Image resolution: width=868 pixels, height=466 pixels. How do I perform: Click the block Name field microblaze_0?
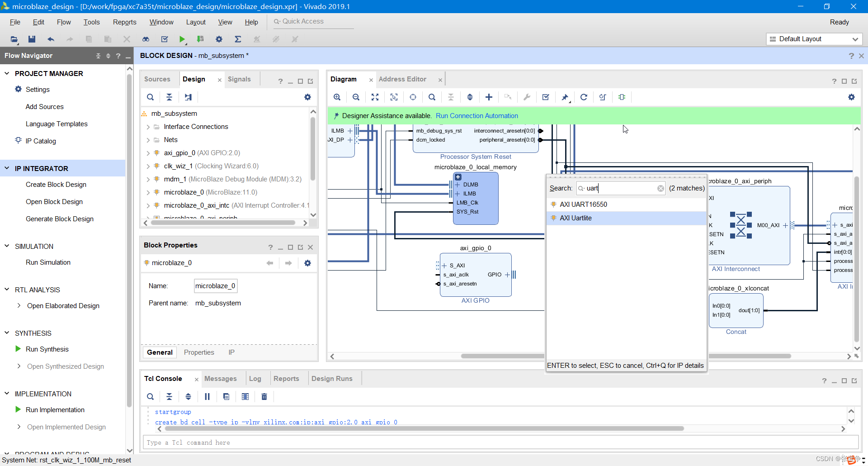(215, 286)
